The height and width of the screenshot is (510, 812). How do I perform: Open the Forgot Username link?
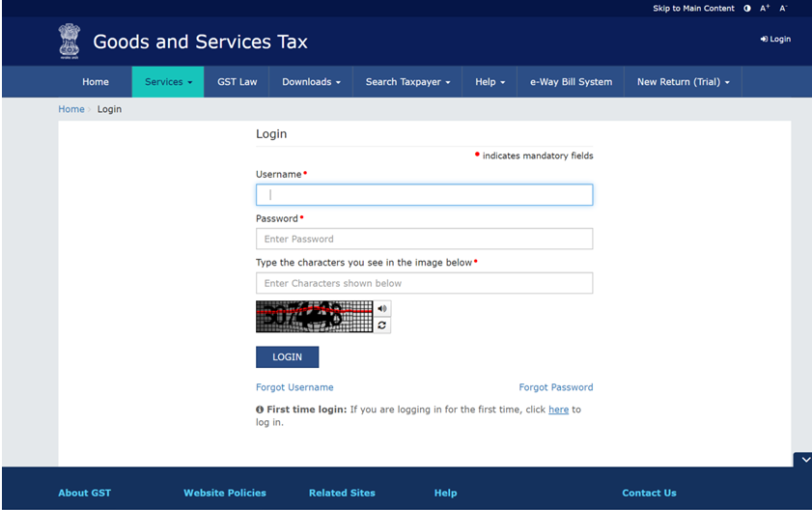294,387
